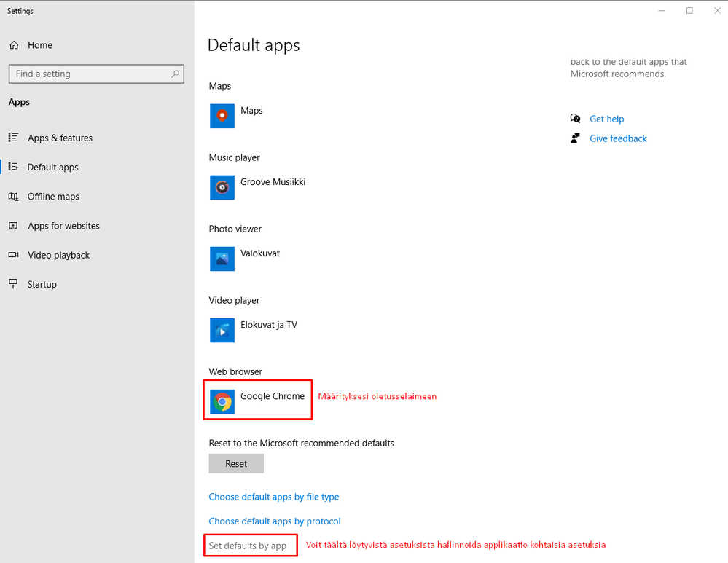Click the Reset button
Screen dimensions: 728x563
click(236, 464)
